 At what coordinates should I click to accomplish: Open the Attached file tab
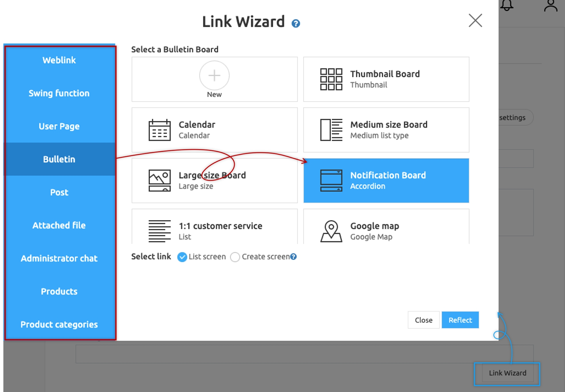click(59, 225)
